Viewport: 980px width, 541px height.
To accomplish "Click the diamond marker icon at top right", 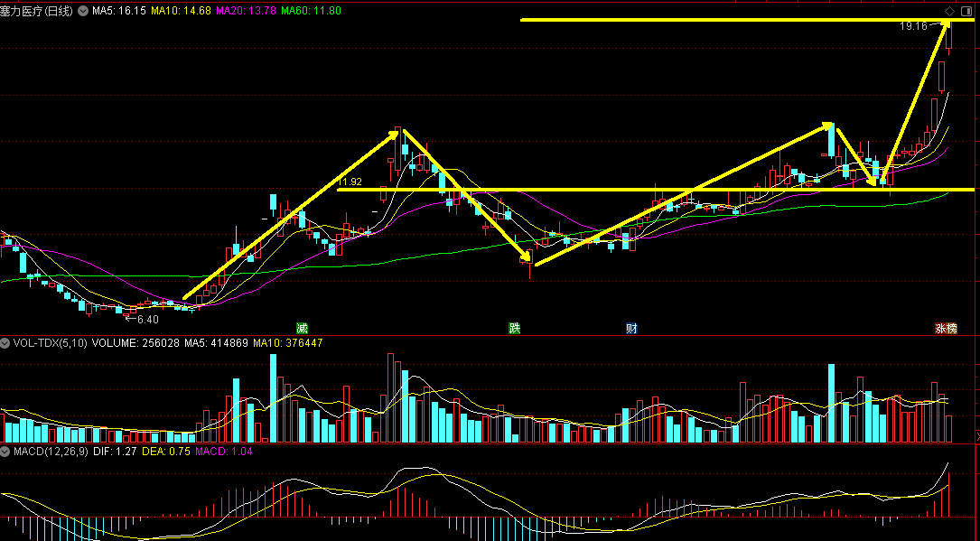I will coord(949,11).
